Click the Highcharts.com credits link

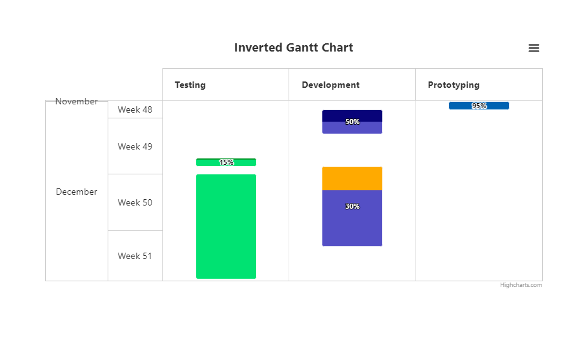520,285
